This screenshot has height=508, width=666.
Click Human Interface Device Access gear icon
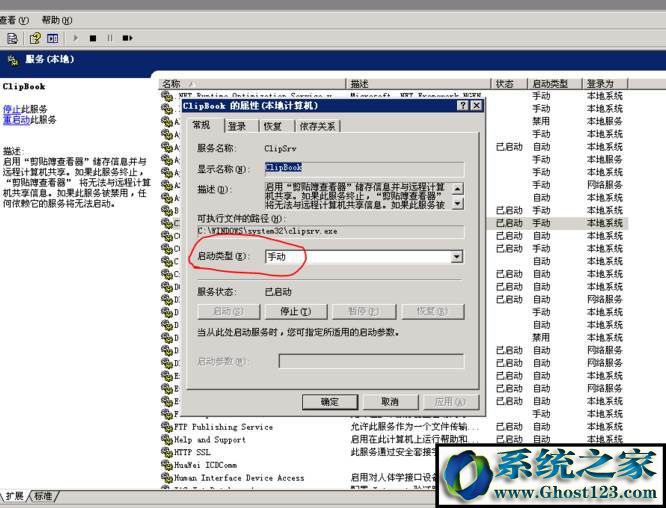coord(166,477)
